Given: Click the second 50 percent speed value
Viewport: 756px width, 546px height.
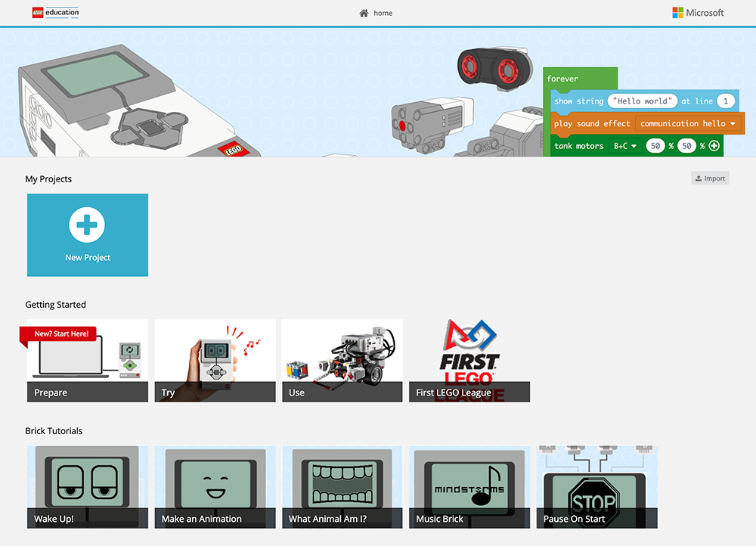Looking at the screenshot, I should [686, 146].
